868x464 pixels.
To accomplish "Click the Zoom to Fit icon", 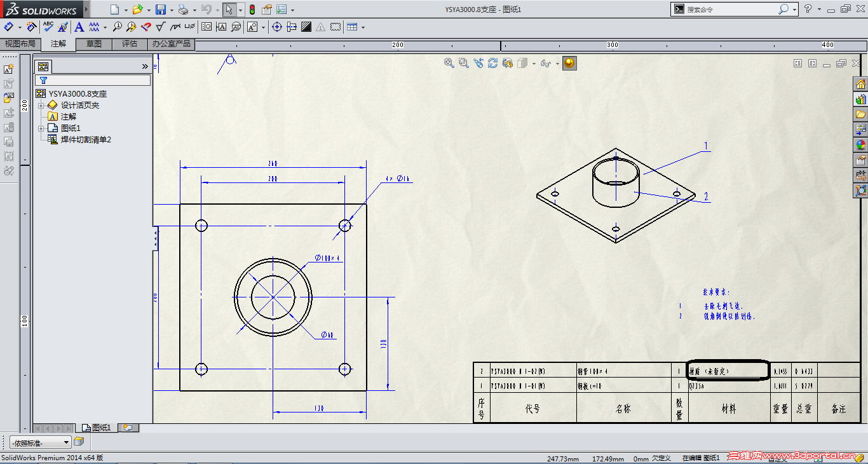I will tap(449, 63).
